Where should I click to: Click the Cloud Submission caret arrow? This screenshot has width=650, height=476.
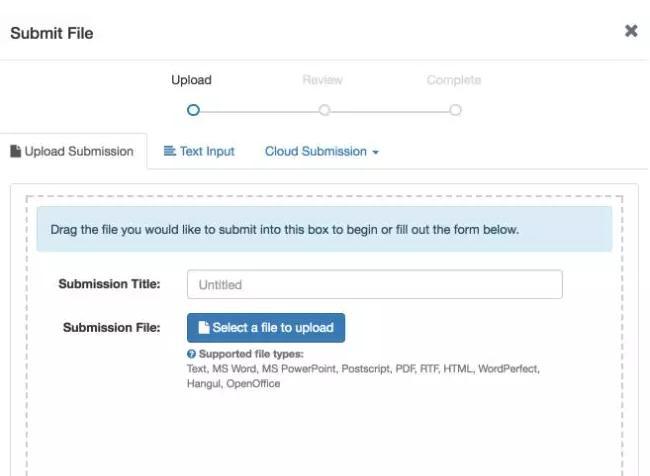(376, 153)
